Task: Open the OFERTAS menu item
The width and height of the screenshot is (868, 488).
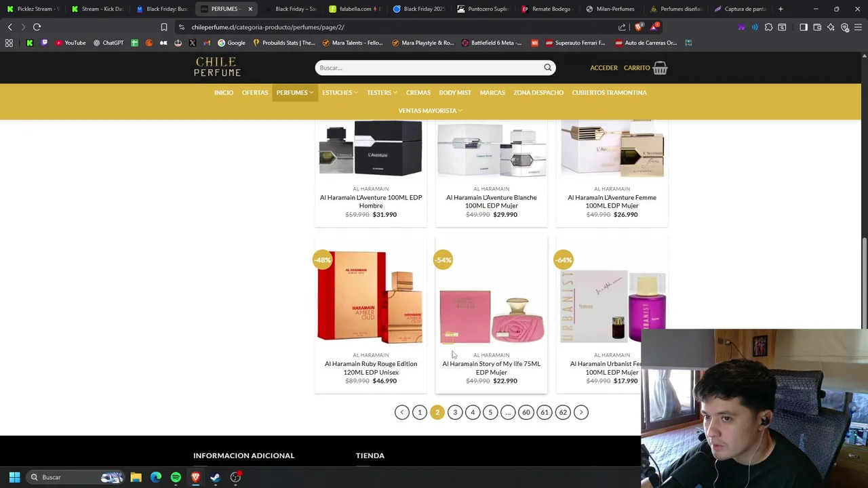Action: point(255,92)
